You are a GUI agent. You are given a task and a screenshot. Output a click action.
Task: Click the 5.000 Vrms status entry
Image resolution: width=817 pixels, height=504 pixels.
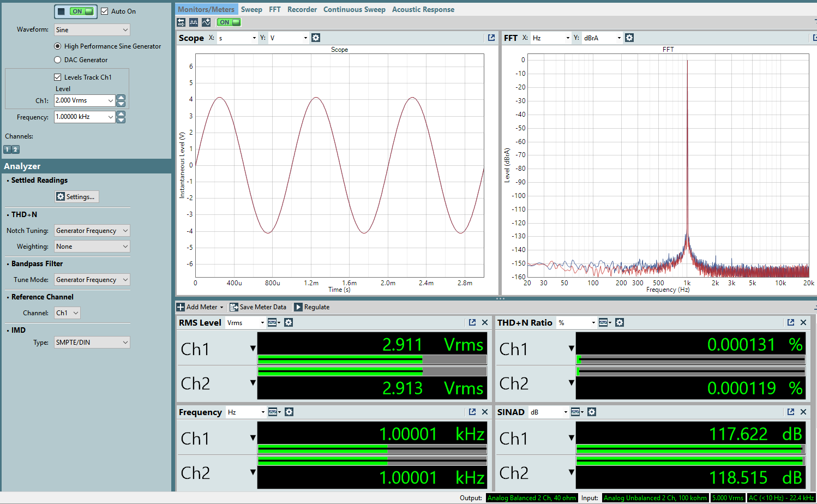pos(728,498)
